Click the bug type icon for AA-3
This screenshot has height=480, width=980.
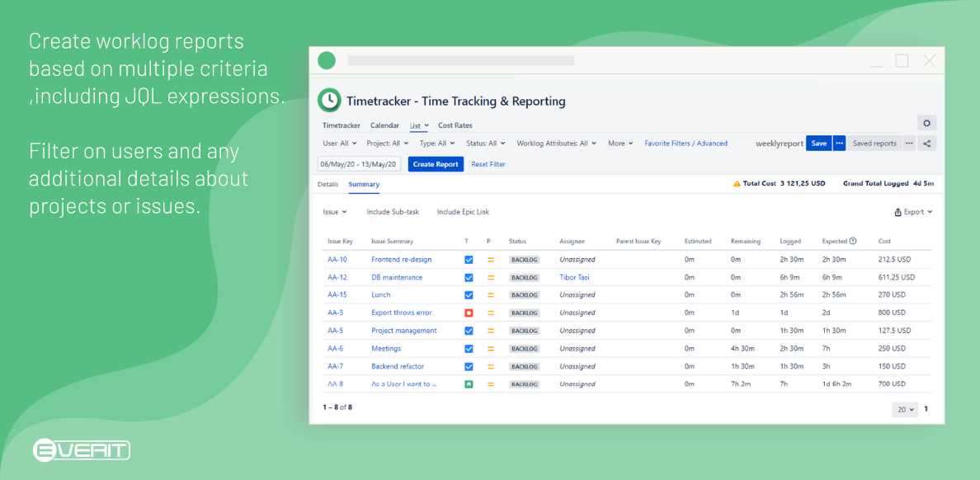coord(469,313)
